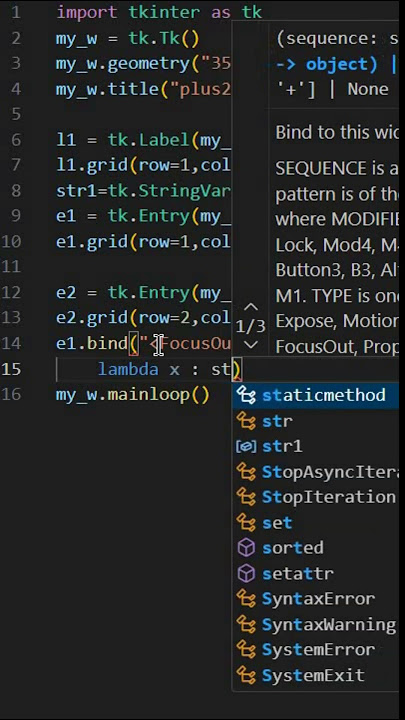
Task: Click the class icon beside SyntaxError
Action: [x=246, y=599]
